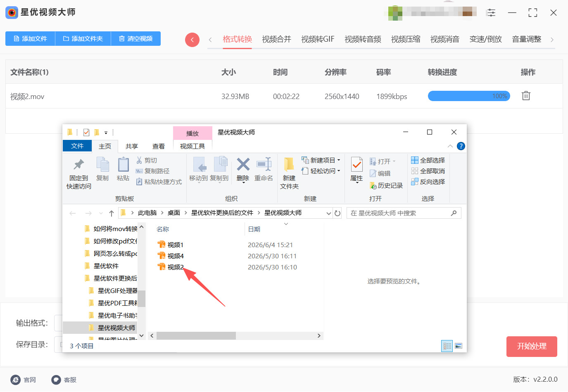Open Explorer help question mark icon
Image resolution: width=568 pixels, height=392 pixels.
(461, 146)
